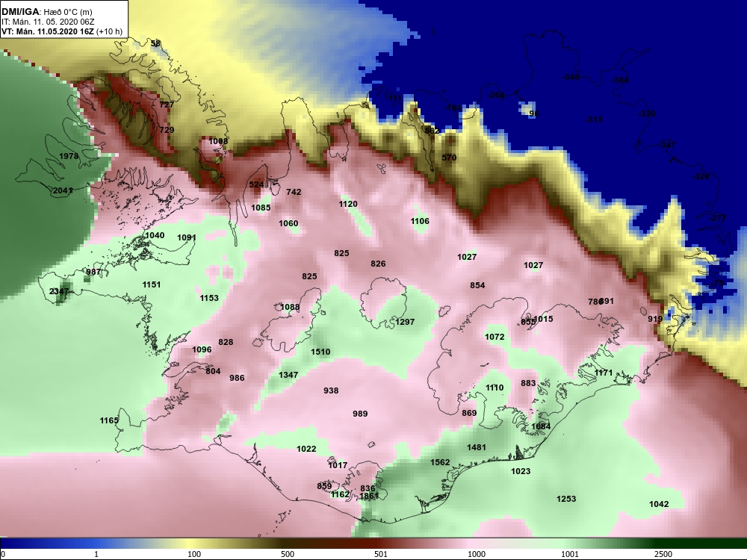Click the 826 value on the map
Viewport: 747px width, 560px height.
click(x=378, y=264)
